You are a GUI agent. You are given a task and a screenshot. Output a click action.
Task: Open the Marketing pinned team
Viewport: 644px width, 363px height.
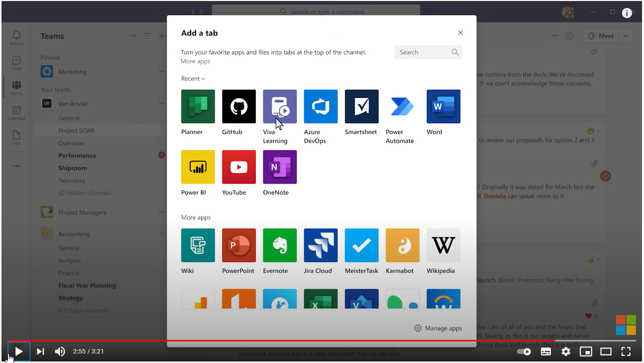(72, 72)
